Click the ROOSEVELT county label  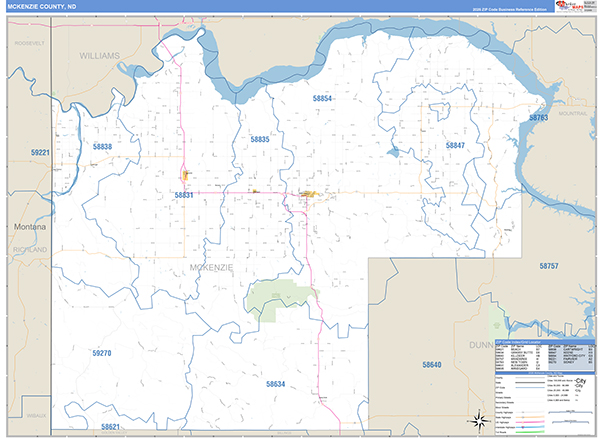coord(29,43)
